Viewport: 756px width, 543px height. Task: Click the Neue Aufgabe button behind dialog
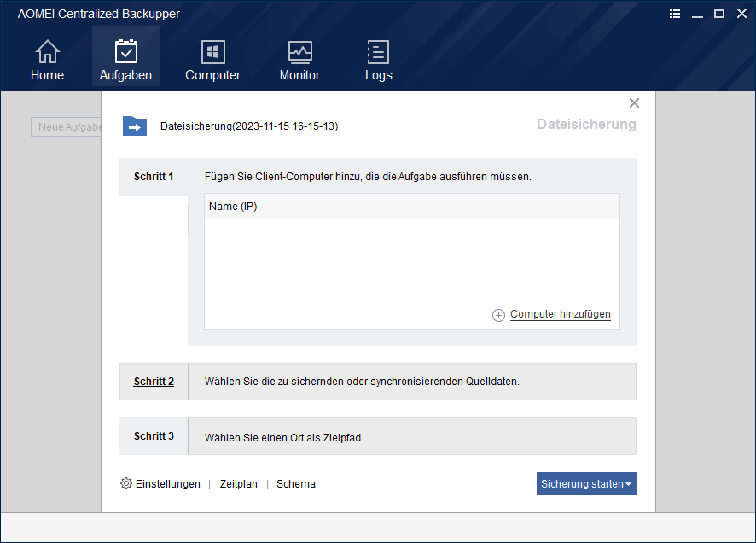pyautogui.click(x=66, y=127)
